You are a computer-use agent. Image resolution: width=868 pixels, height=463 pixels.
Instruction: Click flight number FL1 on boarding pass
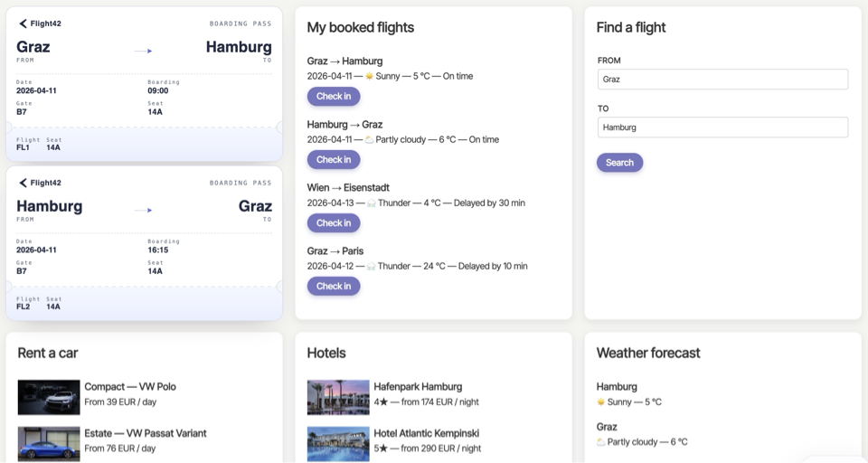click(x=23, y=148)
